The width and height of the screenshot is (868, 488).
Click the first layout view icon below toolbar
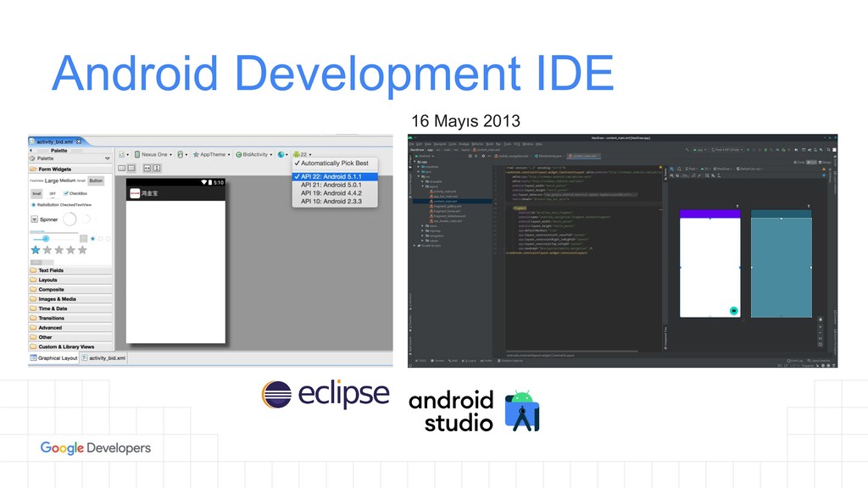(122, 169)
